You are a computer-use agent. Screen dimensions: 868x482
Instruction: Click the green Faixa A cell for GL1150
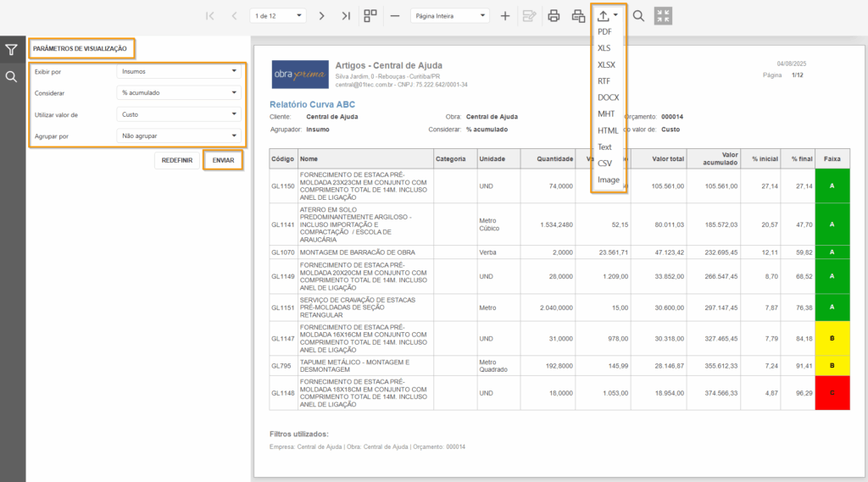(832, 186)
